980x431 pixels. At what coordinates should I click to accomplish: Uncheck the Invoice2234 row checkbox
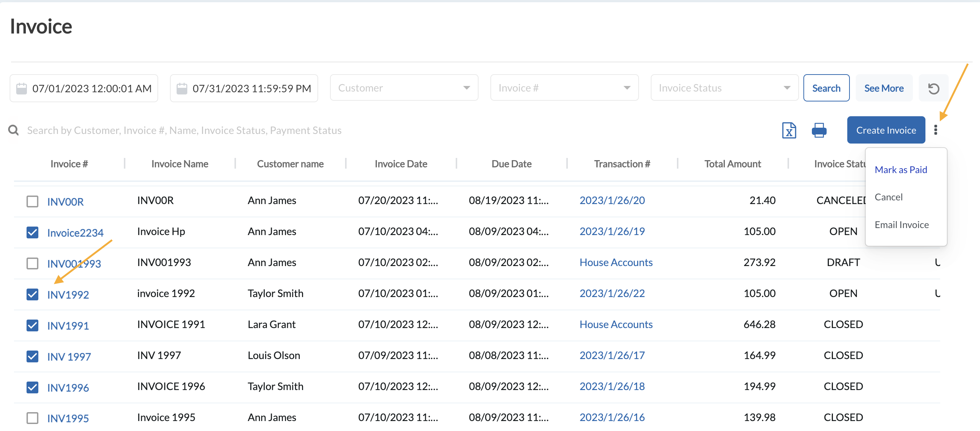(32, 232)
